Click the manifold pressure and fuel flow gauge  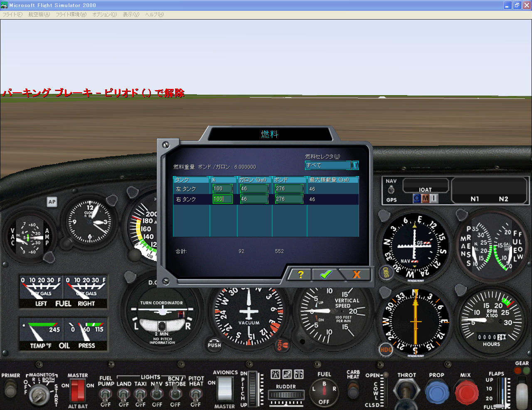pyautogui.click(x=492, y=246)
